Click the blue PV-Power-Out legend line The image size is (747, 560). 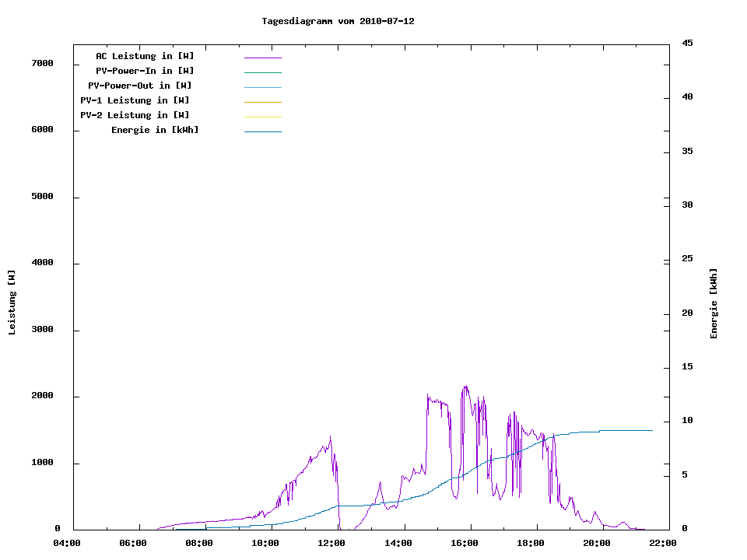(x=262, y=87)
